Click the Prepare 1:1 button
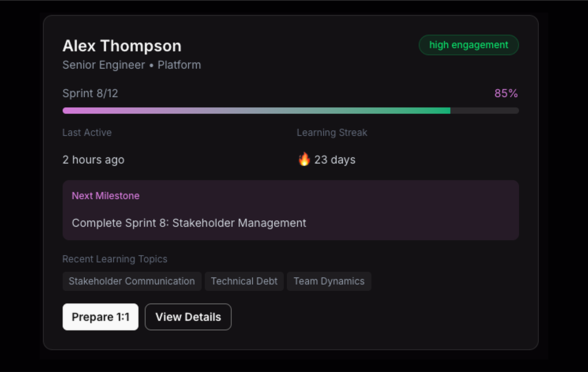Screen dimensions: 588x372 pos(100,317)
